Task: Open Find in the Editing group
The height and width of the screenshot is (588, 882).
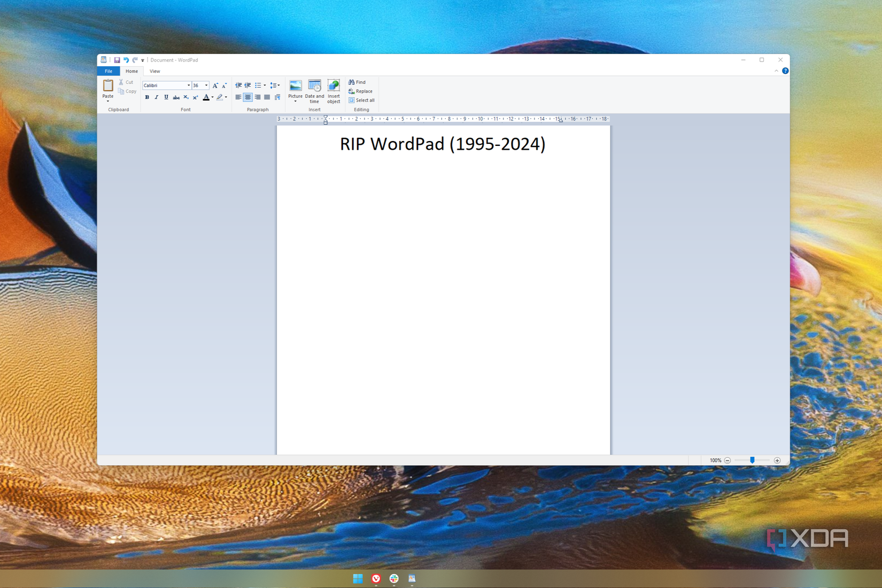Action: 357,82
